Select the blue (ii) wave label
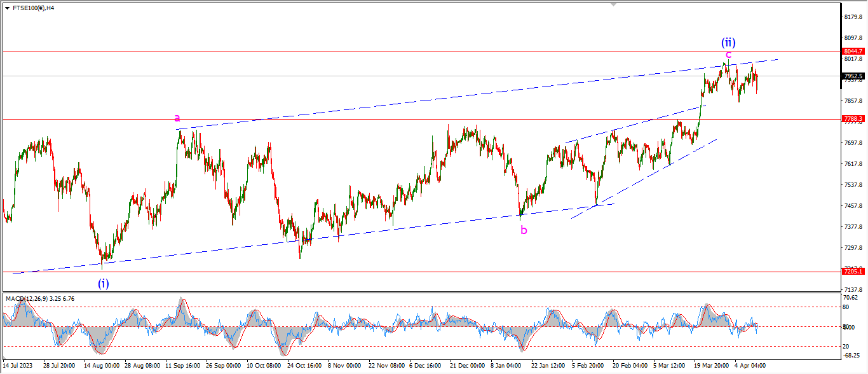 728,43
